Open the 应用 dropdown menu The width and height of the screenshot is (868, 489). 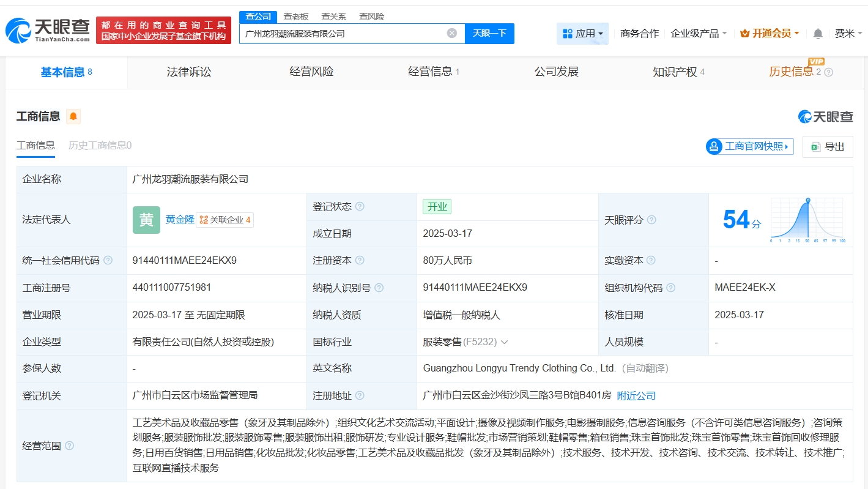pyautogui.click(x=582, y=34)
